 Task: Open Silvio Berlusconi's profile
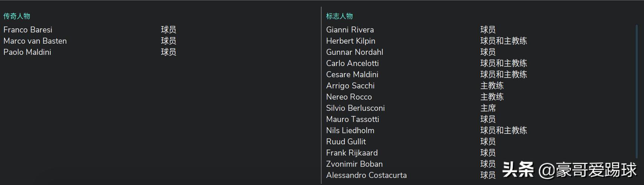[x=356, y=108]
